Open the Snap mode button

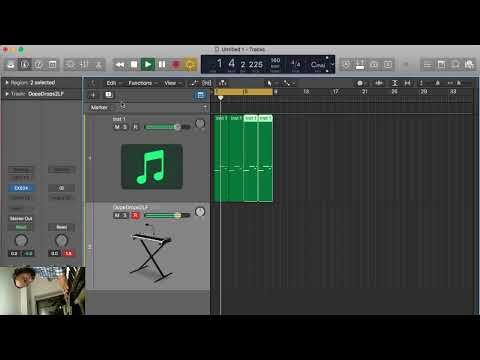coord(361,83)
